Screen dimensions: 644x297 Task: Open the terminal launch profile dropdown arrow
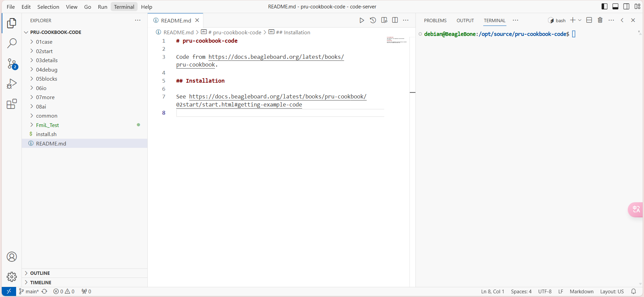580,20
